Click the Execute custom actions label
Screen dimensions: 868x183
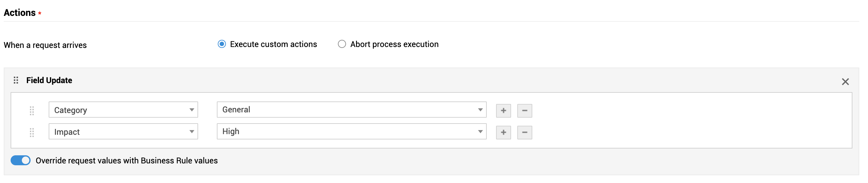point(273,45)
